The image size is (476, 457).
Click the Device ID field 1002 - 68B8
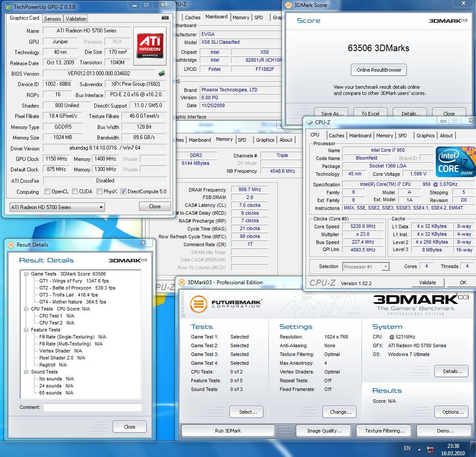(58, 84)
